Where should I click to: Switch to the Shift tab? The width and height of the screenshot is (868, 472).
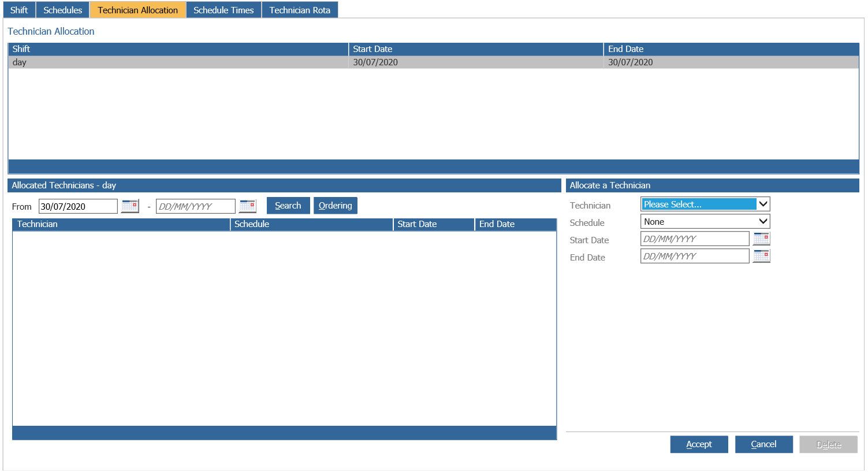tap(19, 10)
